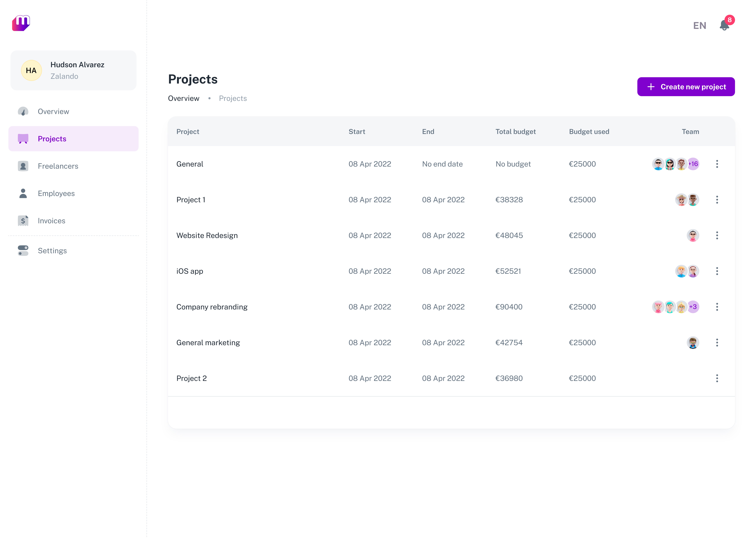Go to the Freelancers section

58,166
